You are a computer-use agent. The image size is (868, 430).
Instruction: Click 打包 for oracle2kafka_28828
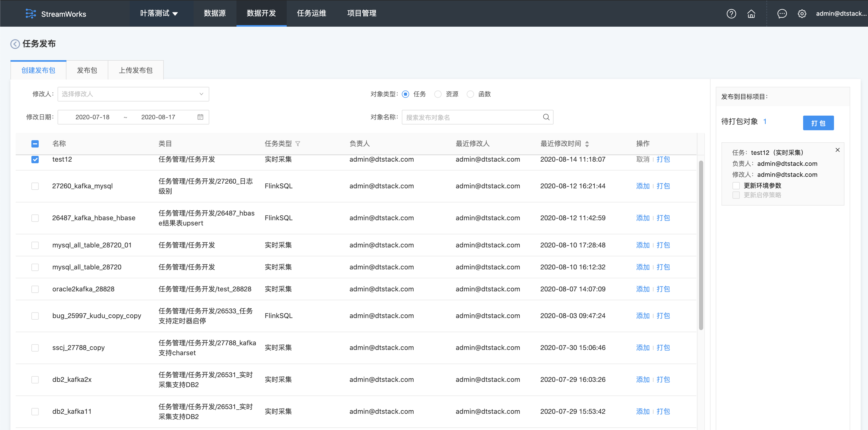pyautogui.click(x=663, y=289)
